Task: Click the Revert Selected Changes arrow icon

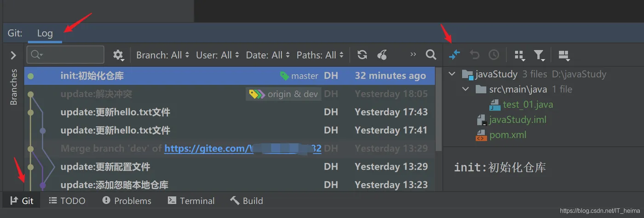Action: (x=474, y=55)
